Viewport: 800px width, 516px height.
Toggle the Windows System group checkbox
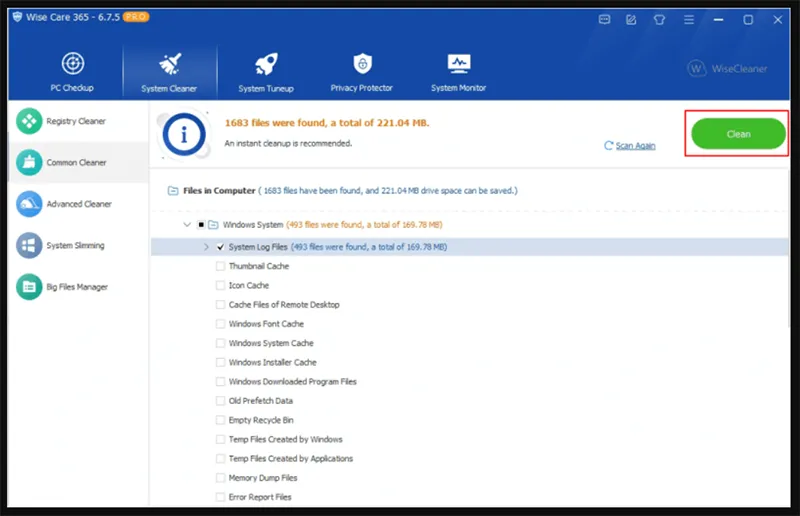pyautogui.click(x=201, y=225)
